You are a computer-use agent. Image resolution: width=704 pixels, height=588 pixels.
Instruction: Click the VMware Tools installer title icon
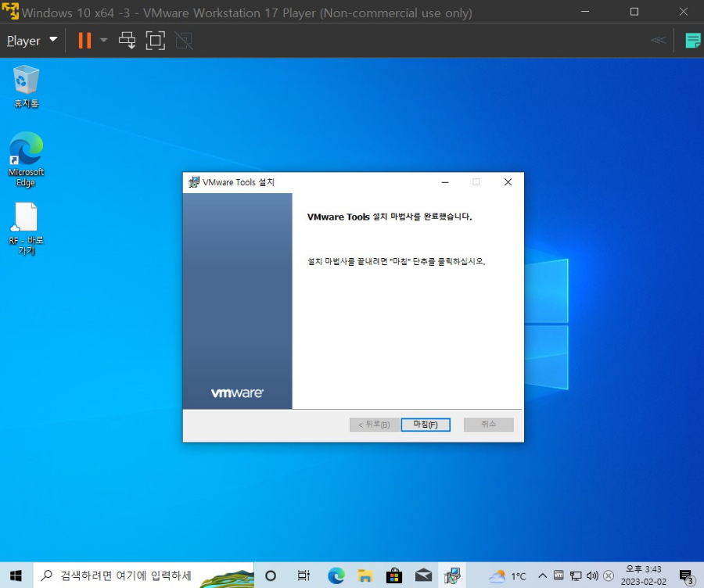click(x=193, y=181)
